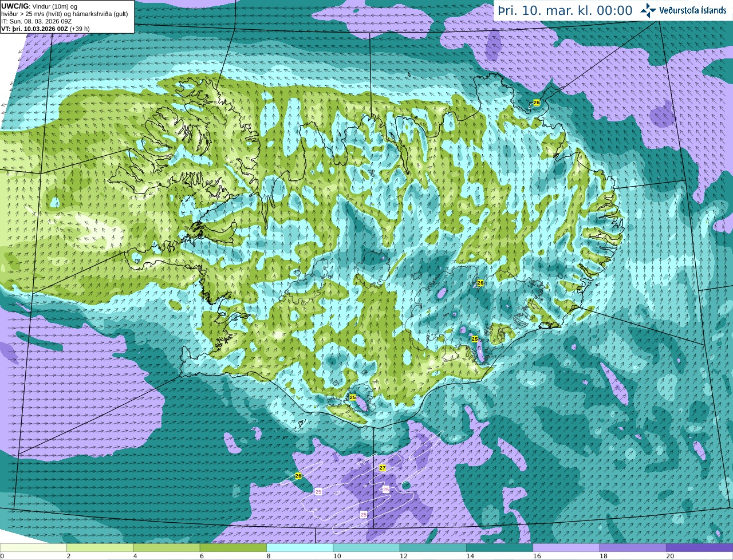Click yellow 25 gust marker on Mýrdalsjökull
The width and height of the screenshot is (733, 560).
coord(353,397)
